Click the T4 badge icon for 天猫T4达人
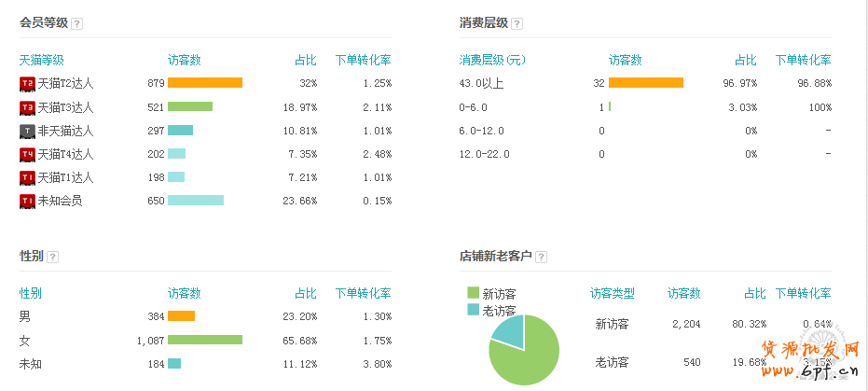 tap(27, 154)
